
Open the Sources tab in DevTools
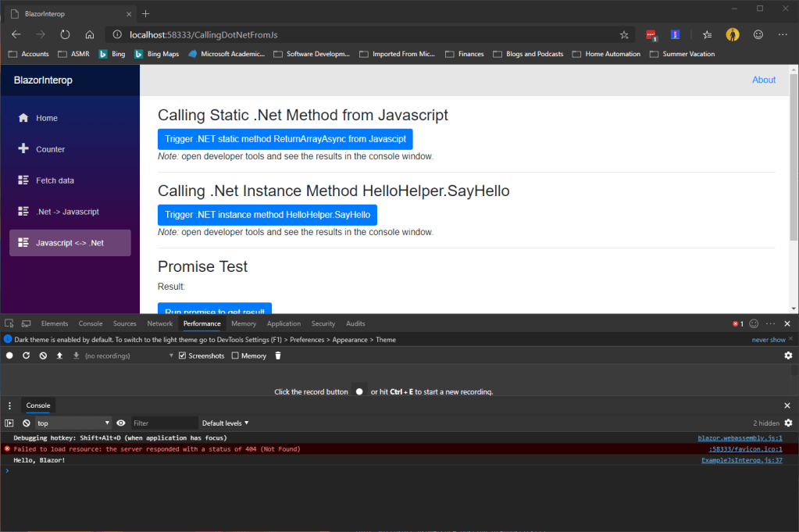[124, 323]
